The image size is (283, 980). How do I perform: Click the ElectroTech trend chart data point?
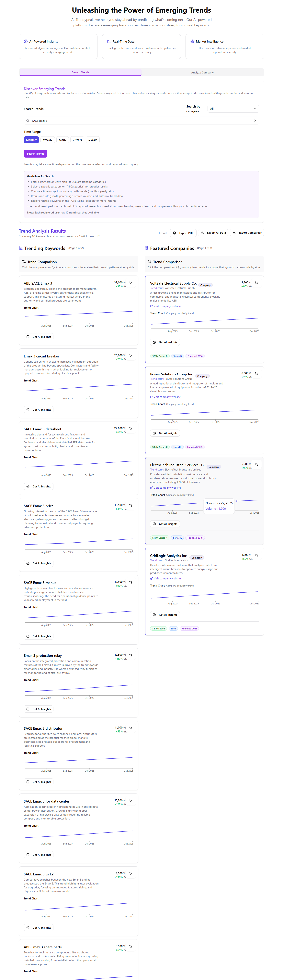[236, 501]
